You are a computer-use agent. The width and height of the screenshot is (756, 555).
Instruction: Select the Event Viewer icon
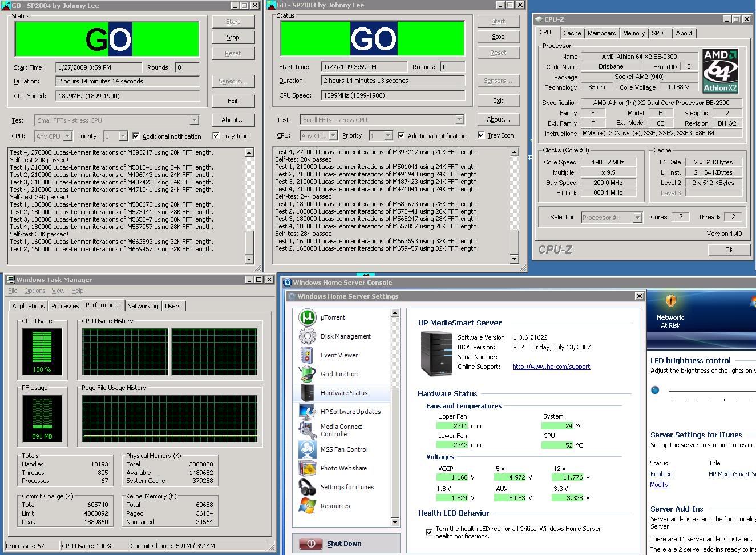point(307,355)
